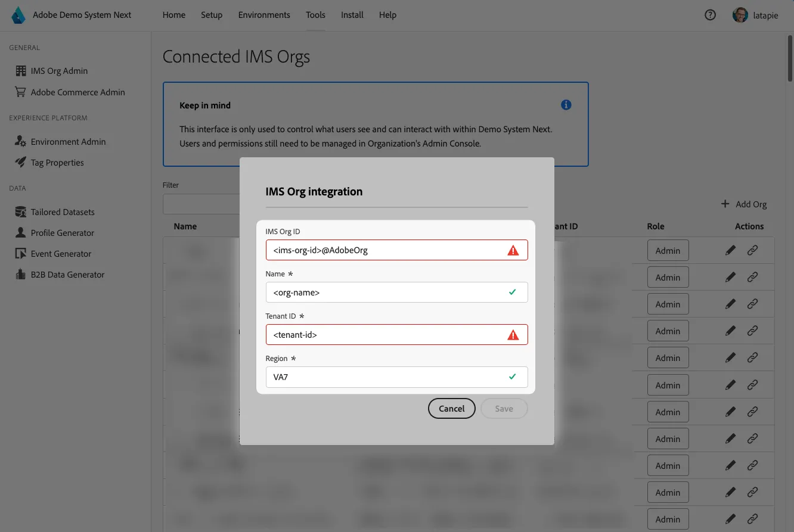Click the Role column header

(x=656, y=226)
